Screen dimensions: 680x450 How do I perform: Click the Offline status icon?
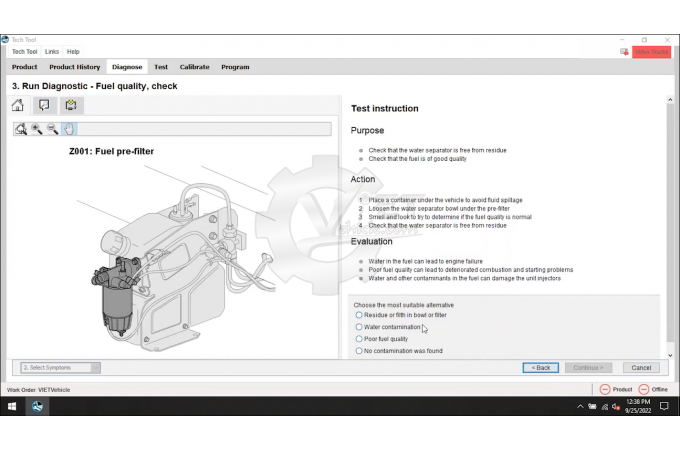coord(644,389)
